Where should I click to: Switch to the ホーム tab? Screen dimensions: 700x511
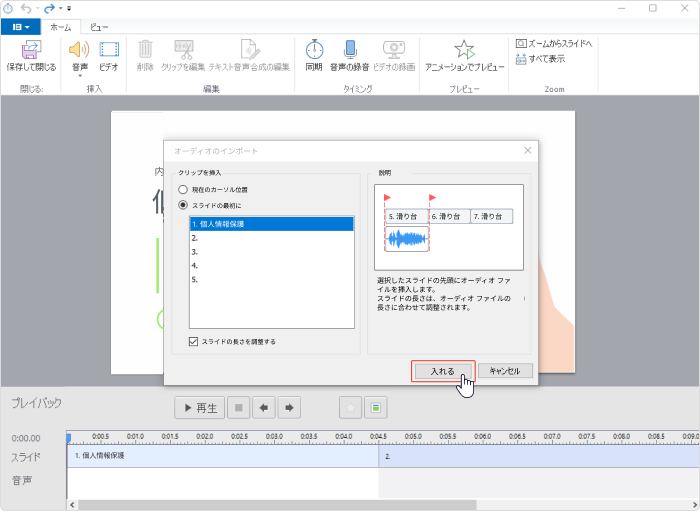point(61,27)
